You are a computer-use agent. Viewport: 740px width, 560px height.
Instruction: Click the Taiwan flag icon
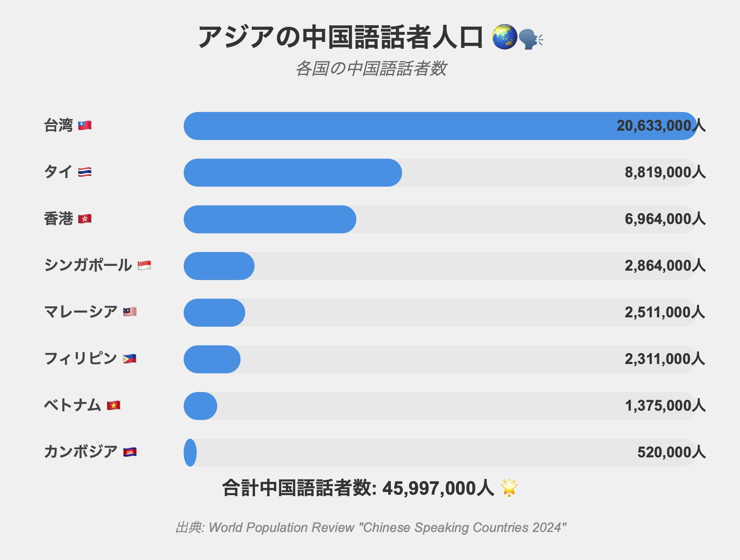[85, 125]
